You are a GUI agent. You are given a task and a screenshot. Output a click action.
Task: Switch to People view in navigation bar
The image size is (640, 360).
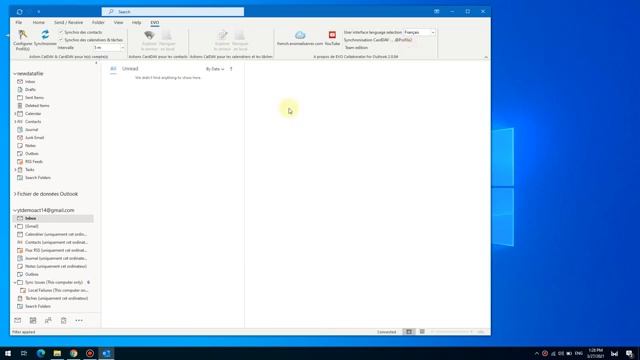48,320
